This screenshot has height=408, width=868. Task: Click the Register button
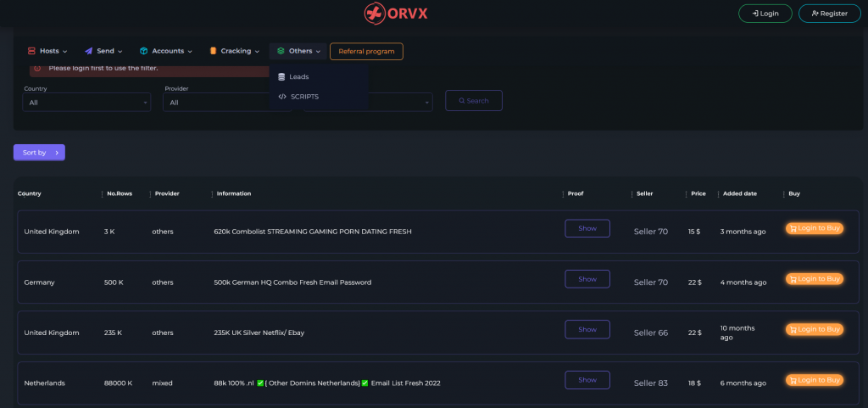(829, 14)
